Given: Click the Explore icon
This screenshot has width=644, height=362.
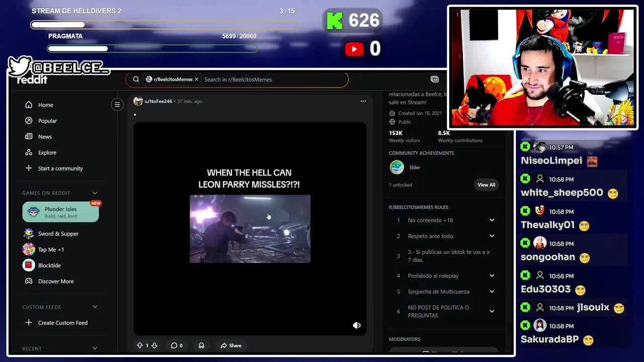Looking at the screenshot, I should coord(29,152).
